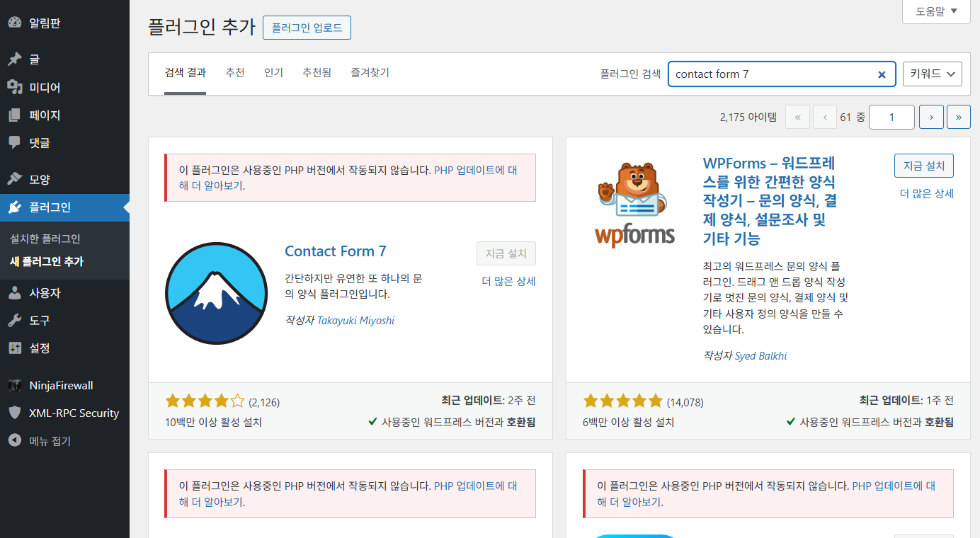Click the 사용자 person icon
The image size is (980, 538).
point(15,292)
